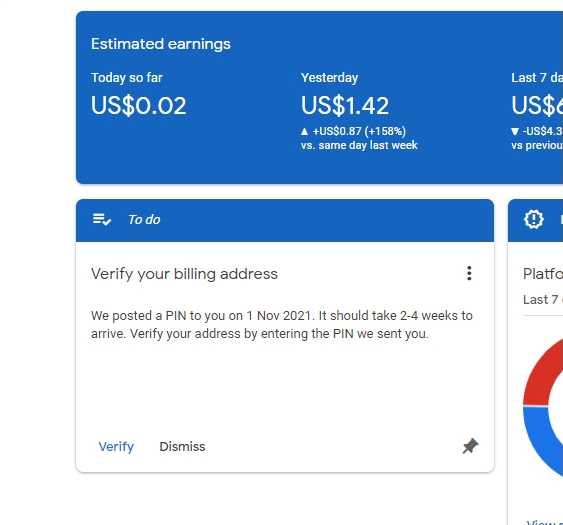Click the up arrow beside +US$0.87
This screenshot has width=563, height=525.
[x=304, y=131]
